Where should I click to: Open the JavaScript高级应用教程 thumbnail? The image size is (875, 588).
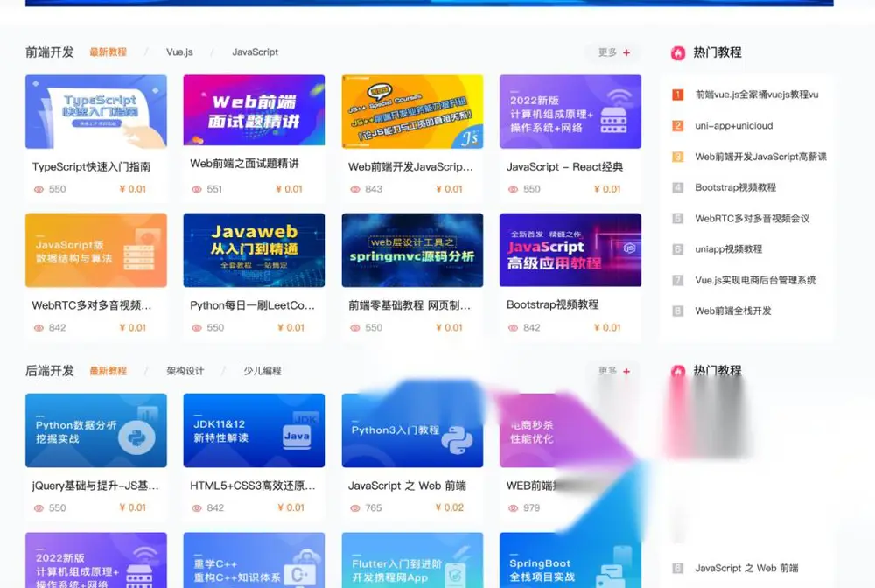tap(570, 250)
